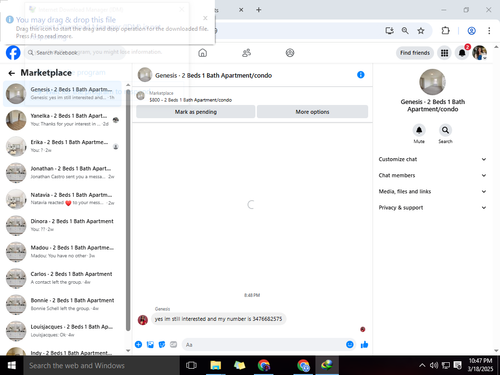Bookmark this page with the star icon

[x=421, y=31]
